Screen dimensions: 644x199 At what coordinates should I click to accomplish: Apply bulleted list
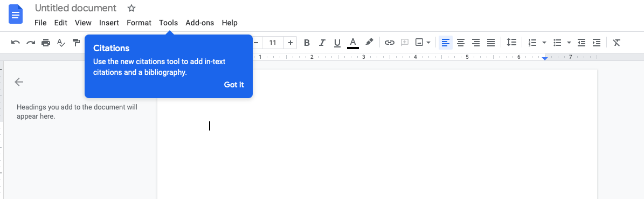click(557, 43)
